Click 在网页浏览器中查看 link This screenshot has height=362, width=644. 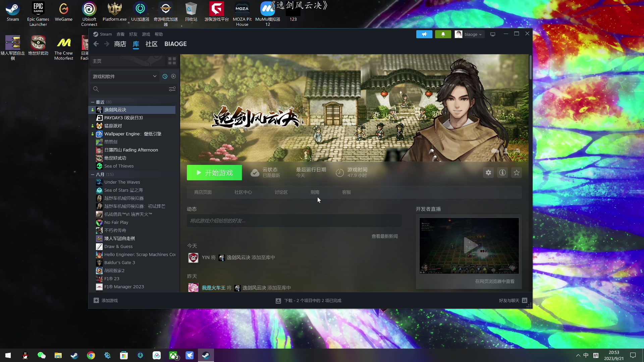point(495,281)
